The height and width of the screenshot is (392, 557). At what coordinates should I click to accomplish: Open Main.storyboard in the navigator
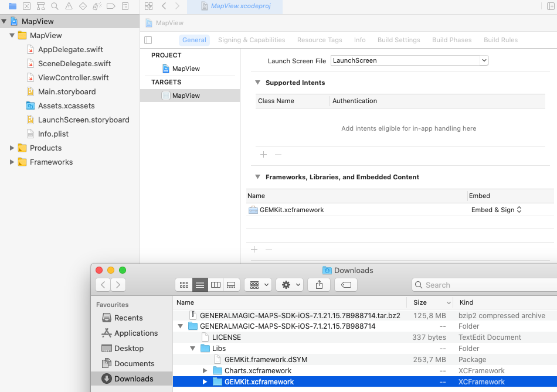pyautogui.click(x=70, y=91)
